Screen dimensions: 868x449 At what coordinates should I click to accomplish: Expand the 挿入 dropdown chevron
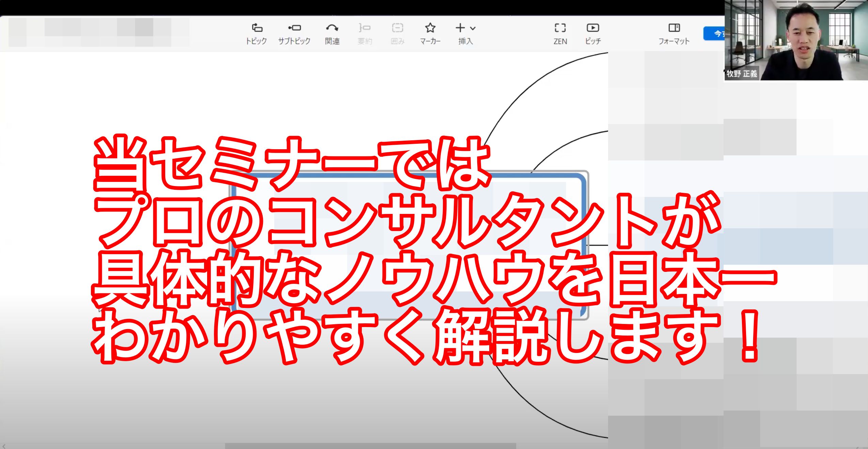point(473,29)
